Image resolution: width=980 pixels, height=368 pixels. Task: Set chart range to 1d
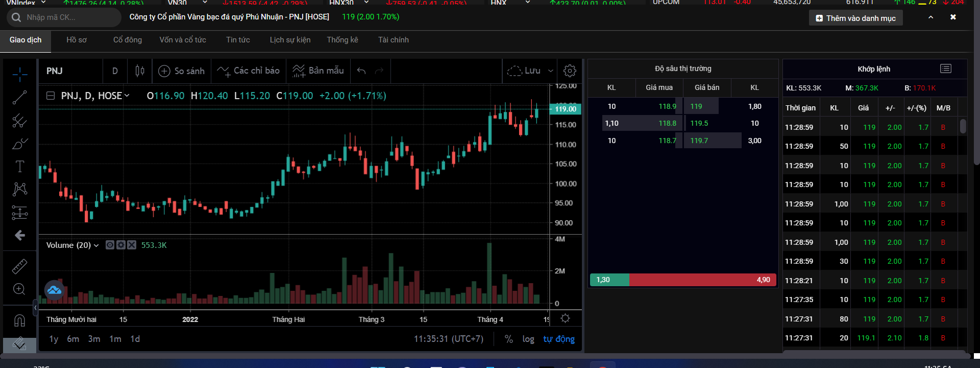pyautogui.click(x=135, y=339)
